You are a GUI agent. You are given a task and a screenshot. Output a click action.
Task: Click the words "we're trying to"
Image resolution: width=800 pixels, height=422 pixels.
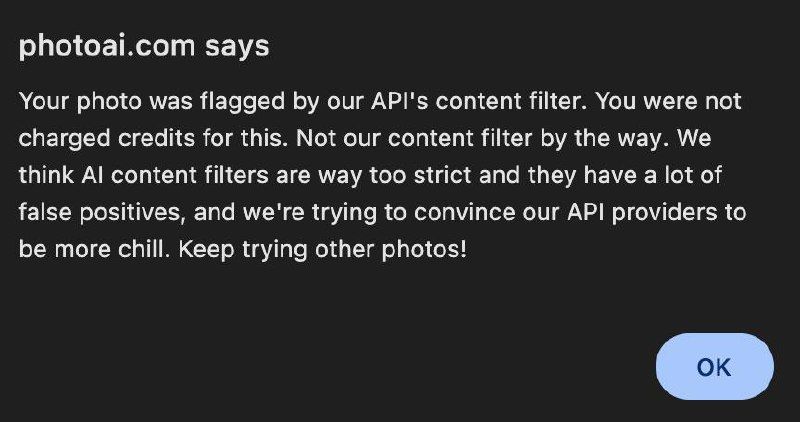(x=324, y=212)
